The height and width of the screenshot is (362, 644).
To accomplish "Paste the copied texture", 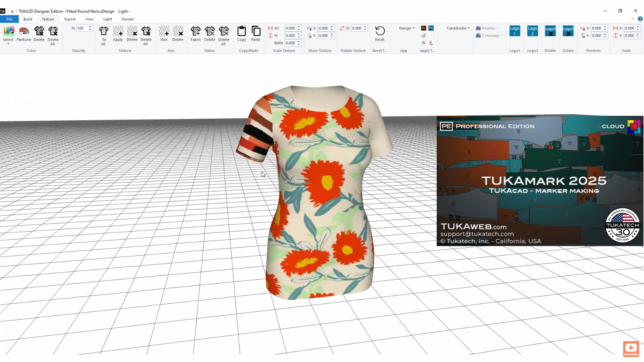I will tap(256, 34).
